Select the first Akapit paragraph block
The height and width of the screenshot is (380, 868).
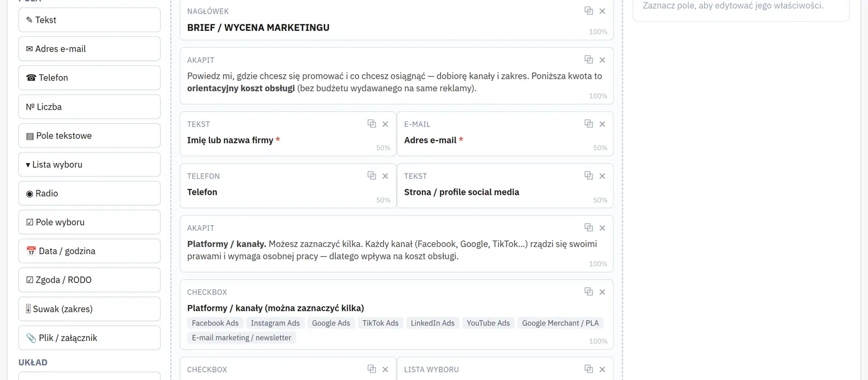click(397, 76)
